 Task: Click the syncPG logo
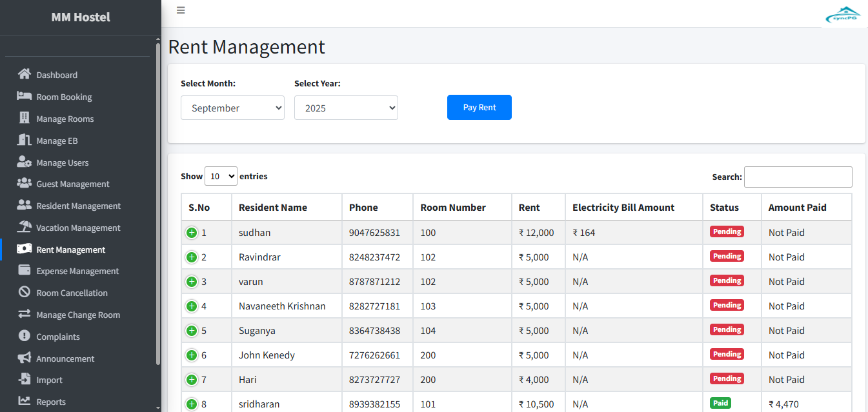coord(843,15)
